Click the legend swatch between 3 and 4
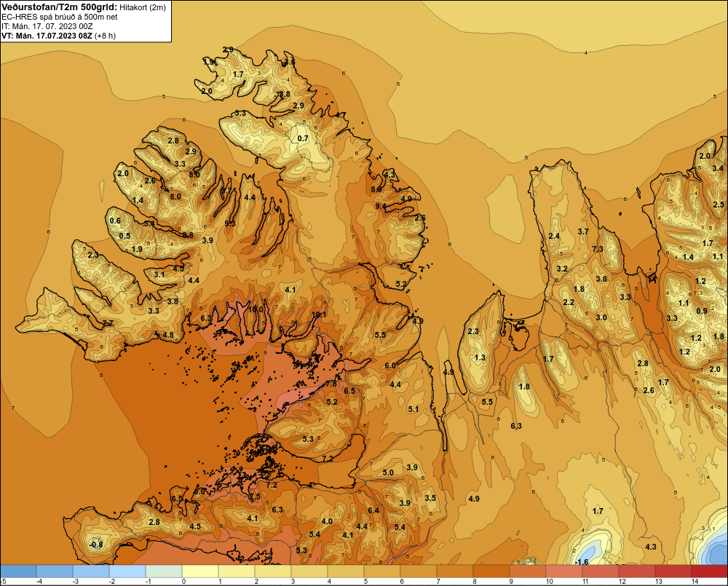Viewport: 728px width, 586px height. (x=309, y=571)
